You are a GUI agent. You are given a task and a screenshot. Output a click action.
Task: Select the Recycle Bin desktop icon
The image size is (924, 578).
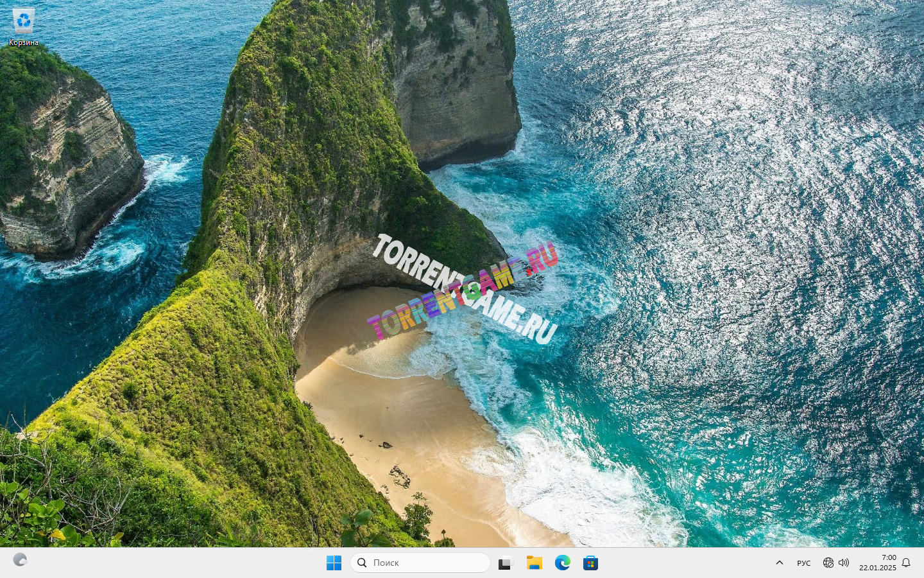click(x=24, y=21)
